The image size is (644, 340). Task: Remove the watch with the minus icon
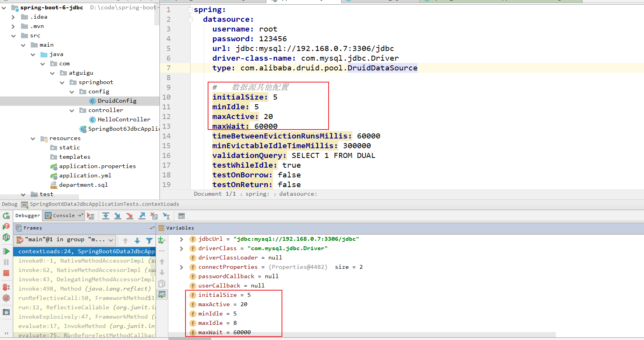(x=162, y=251)
